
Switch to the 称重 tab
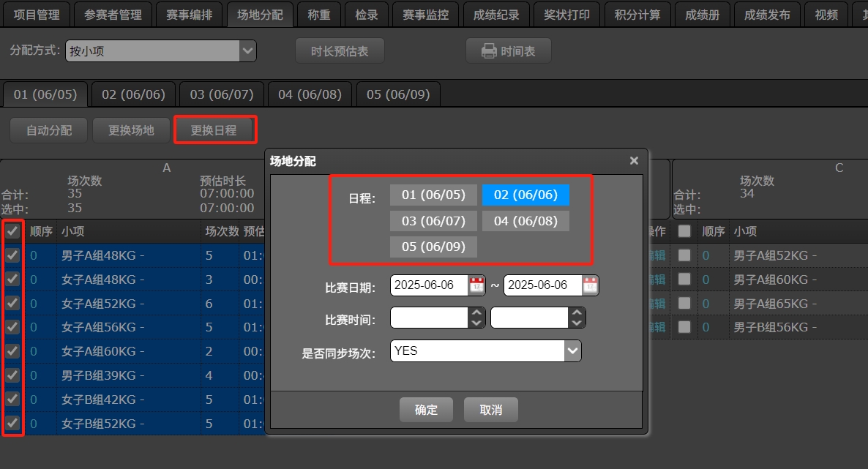pyautogui.click(x=318, y=14)
